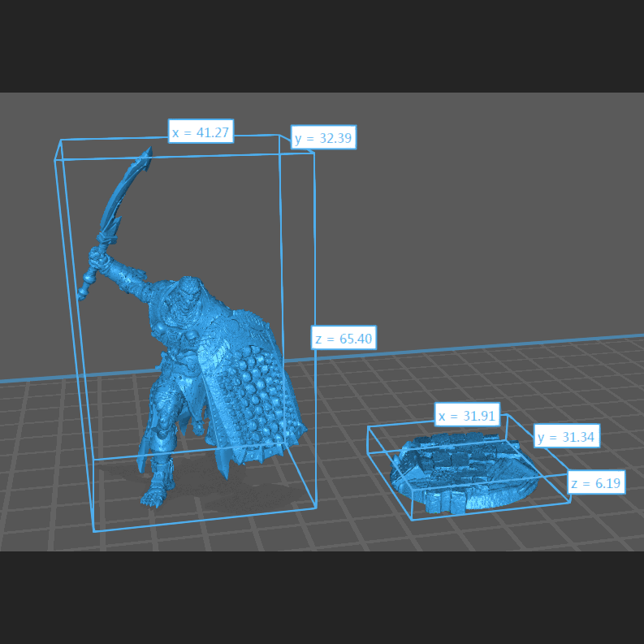Click empty grid floor between both models

[x=349, y=455]
